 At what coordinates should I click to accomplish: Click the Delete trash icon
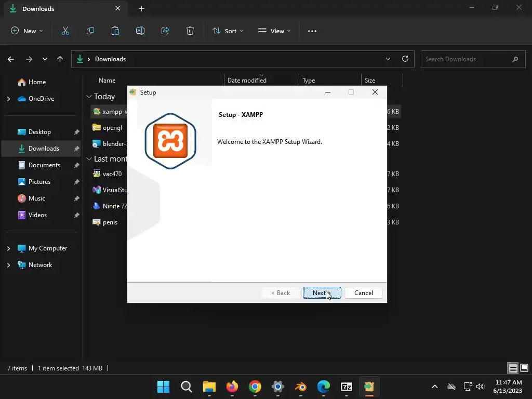pyautogui.click(x=190, y=31)
